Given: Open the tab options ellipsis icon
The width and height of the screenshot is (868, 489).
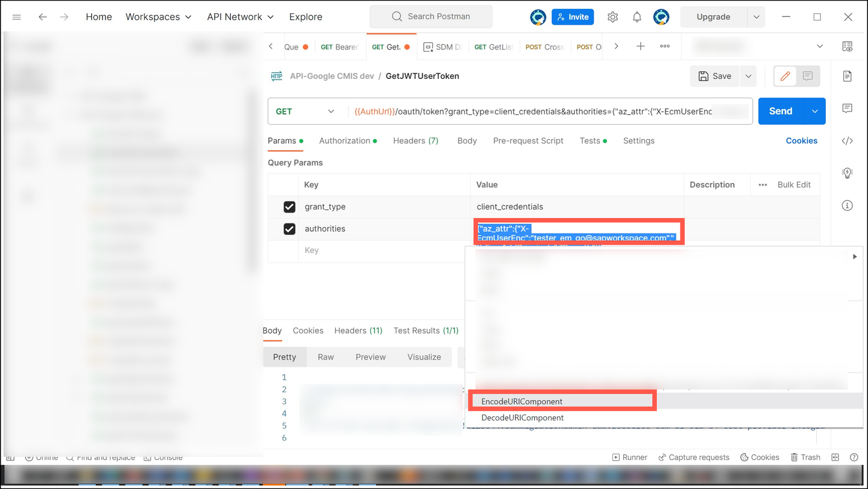Looking at the screenshot, I should coord(665,46).
